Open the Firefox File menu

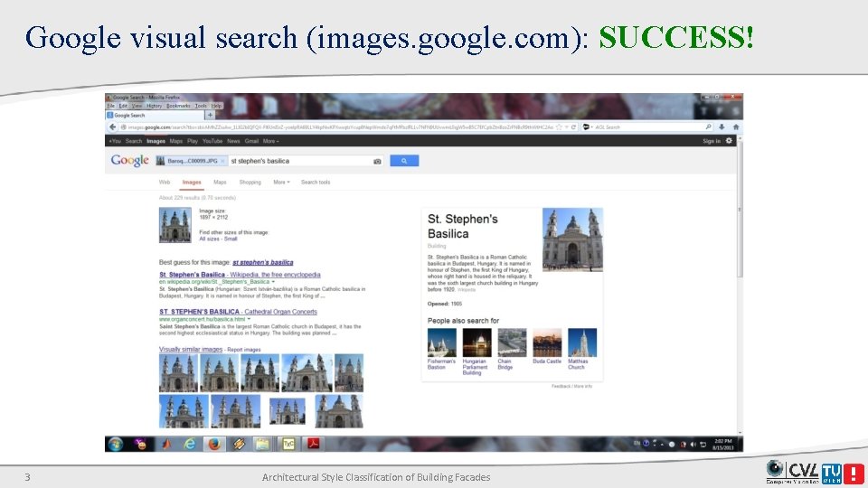110,106
